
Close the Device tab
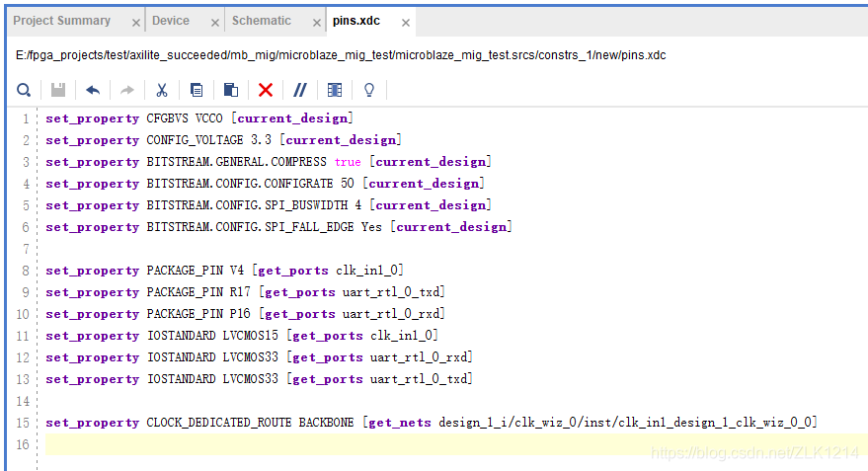click(x=215, y=23)
